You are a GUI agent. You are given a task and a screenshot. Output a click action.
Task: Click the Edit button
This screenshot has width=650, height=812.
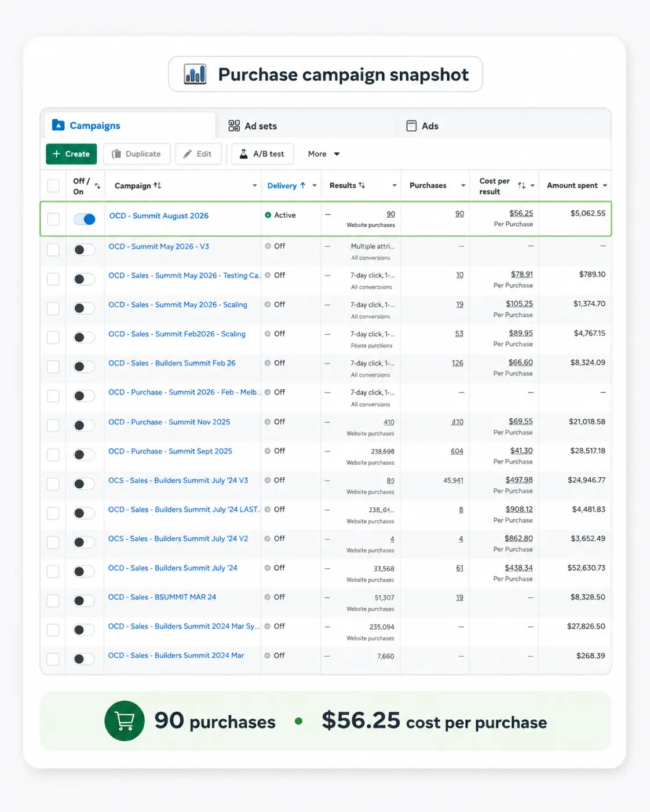coord(198,154)
